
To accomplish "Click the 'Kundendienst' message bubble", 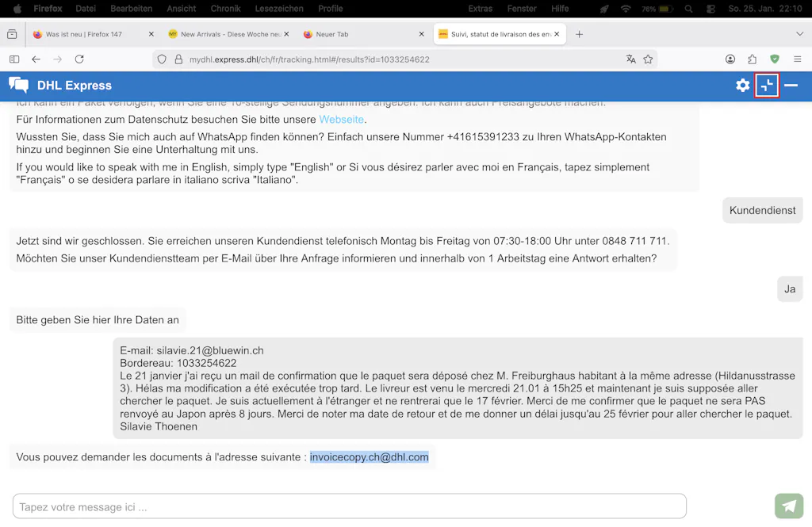I will pyautogui.click(x=762, y=210).
